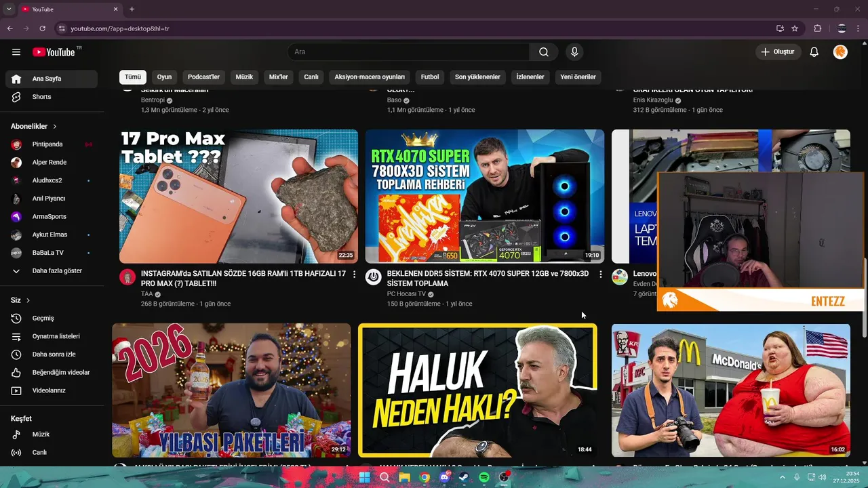This screenshot has height=488, width=868.
Task: Open Aludhxcs2 subscription
Action: tap(52, 180)
